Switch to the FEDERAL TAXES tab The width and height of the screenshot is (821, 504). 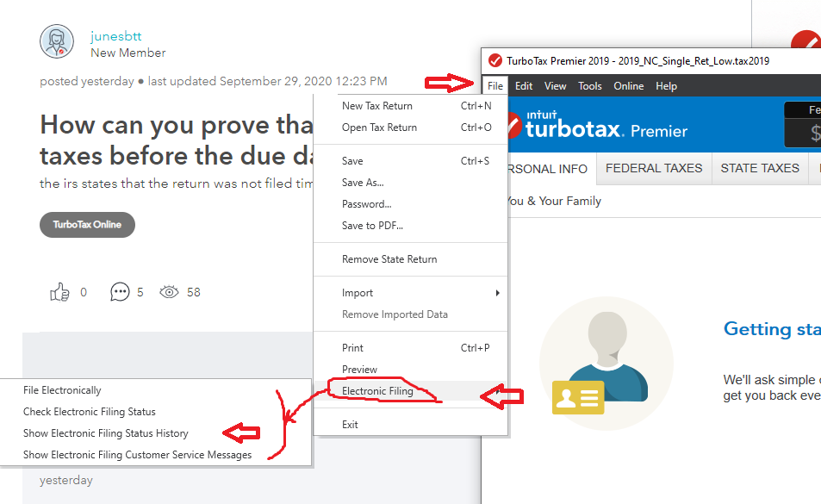[654, 168]
